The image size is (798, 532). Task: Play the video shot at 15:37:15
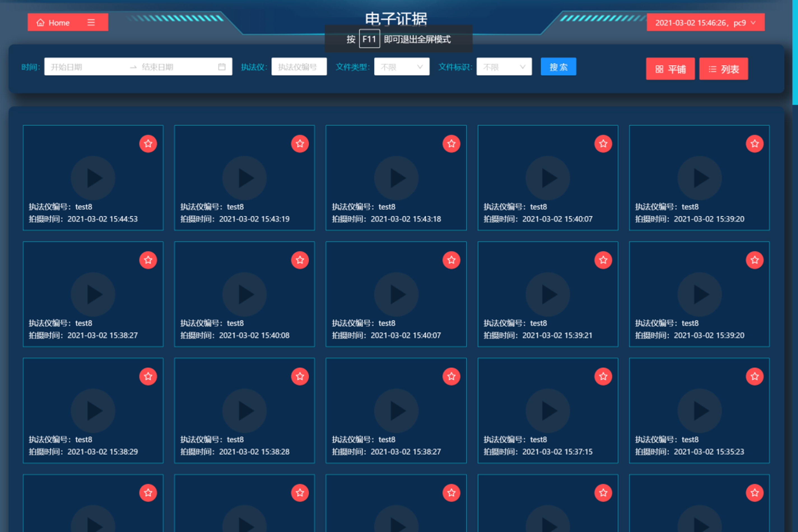(x=548, y=410)
